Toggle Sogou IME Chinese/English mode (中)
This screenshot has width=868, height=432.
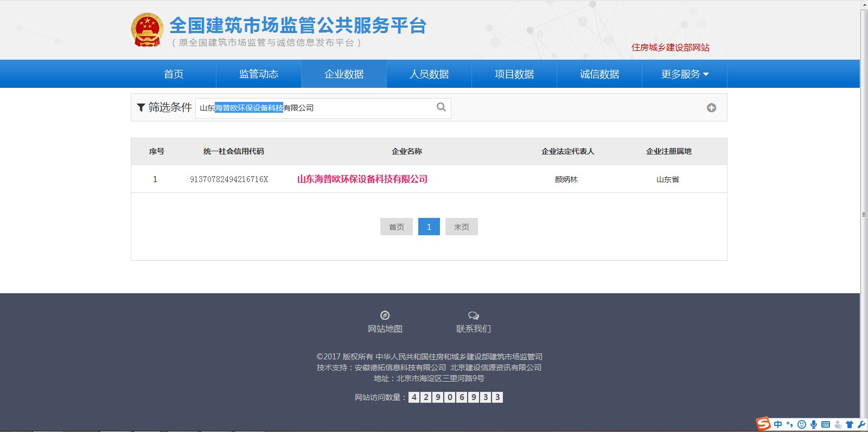778,424
